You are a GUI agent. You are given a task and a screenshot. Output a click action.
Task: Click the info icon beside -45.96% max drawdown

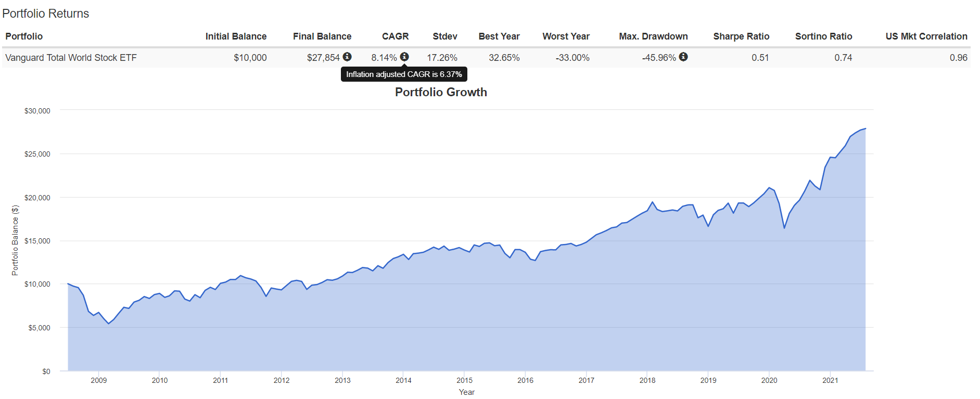point(683,57)
